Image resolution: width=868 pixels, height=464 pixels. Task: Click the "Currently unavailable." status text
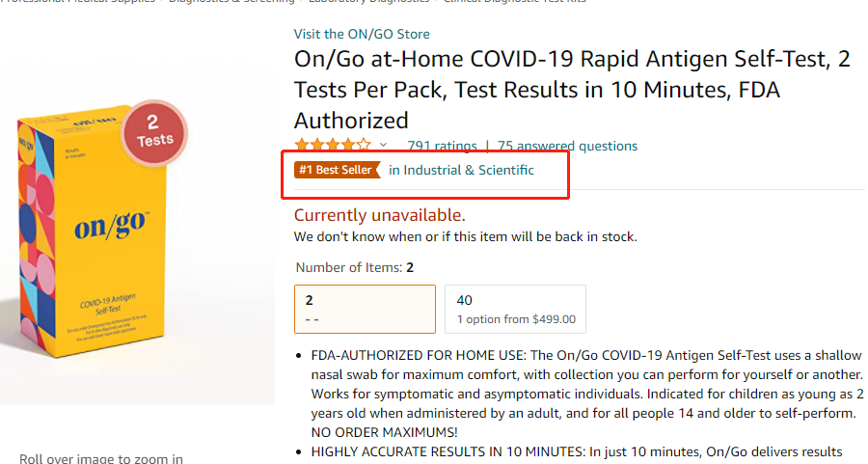click(x=379, y=215)
